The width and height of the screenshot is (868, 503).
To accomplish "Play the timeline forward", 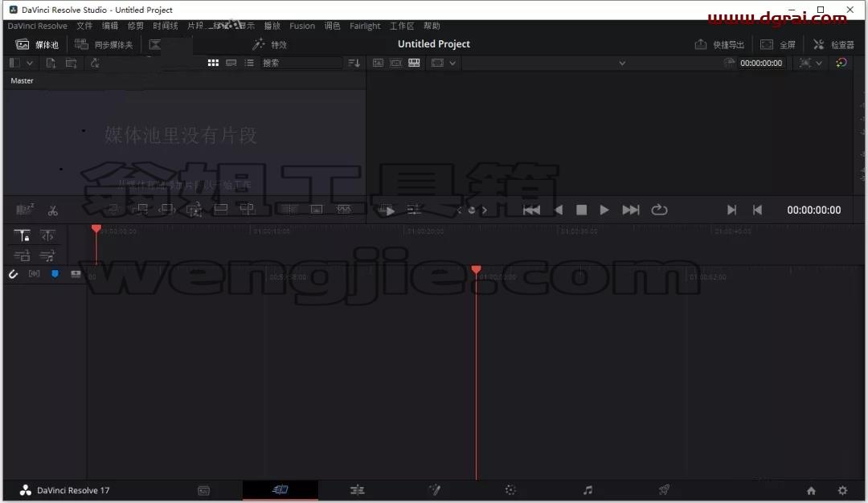I will [x=604, y=211].
